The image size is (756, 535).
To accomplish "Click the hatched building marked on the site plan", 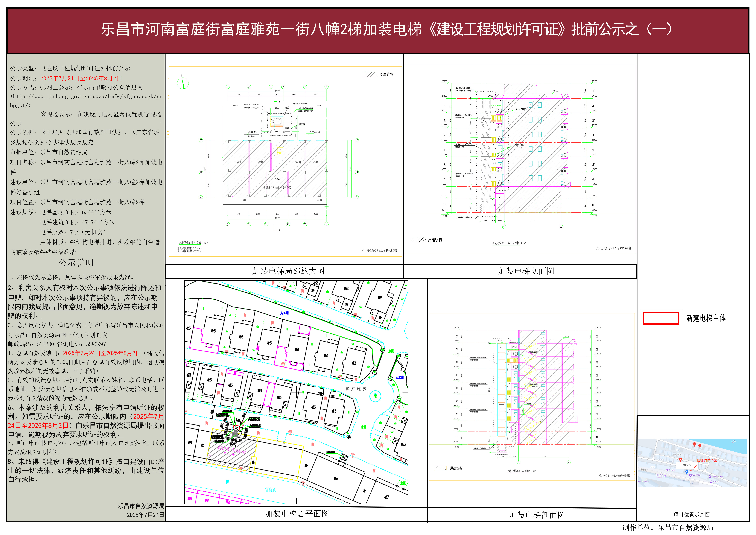I will click(x=232, y=445).
